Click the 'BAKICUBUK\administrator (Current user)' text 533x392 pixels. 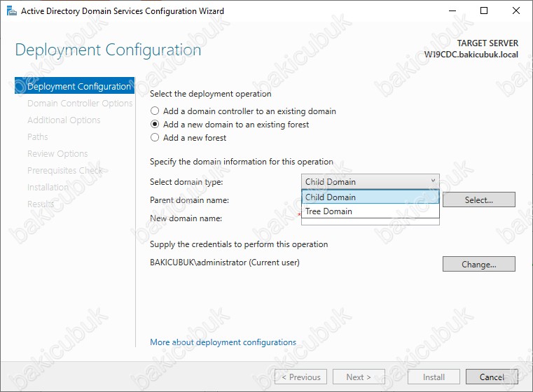[225, 262]
